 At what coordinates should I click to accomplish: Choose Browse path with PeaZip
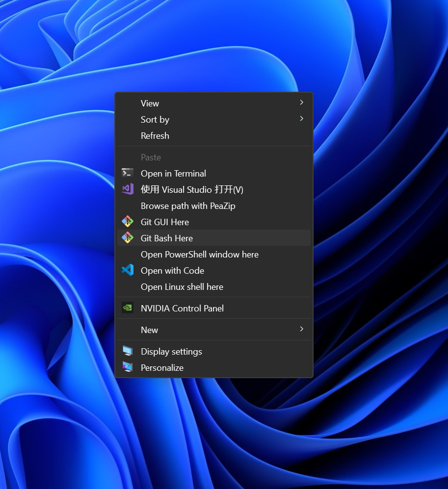[x=188, y=206]
